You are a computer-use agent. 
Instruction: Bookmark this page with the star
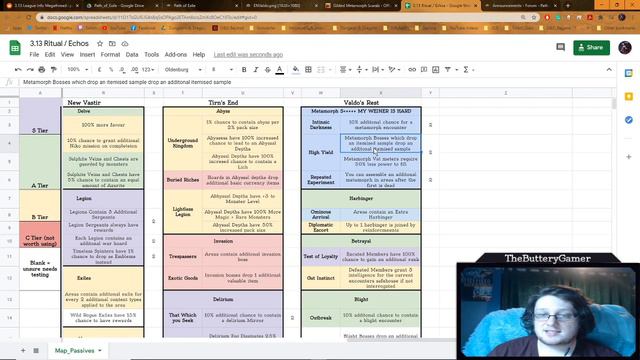(533, 18)
